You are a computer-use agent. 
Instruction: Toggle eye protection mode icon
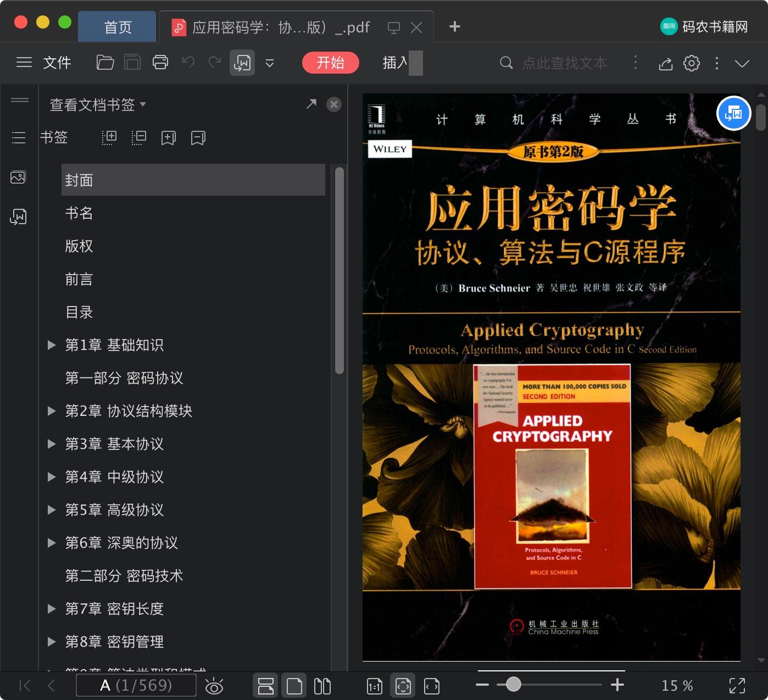pyautogui.click(x=214, y=686)
